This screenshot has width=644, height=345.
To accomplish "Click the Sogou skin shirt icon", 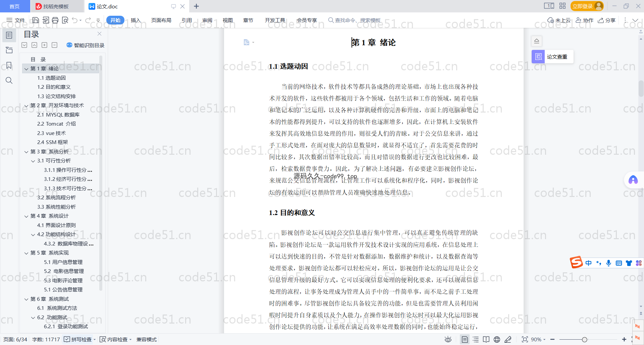I will 629,263.
